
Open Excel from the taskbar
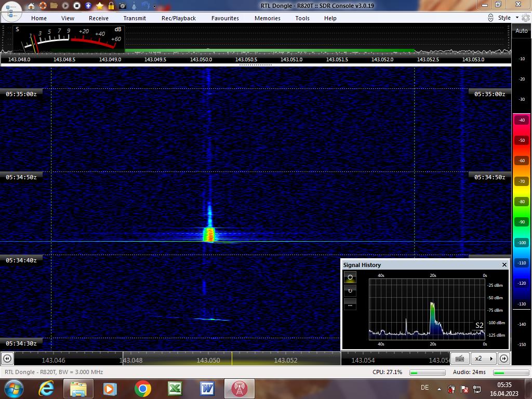coord(175,389)
